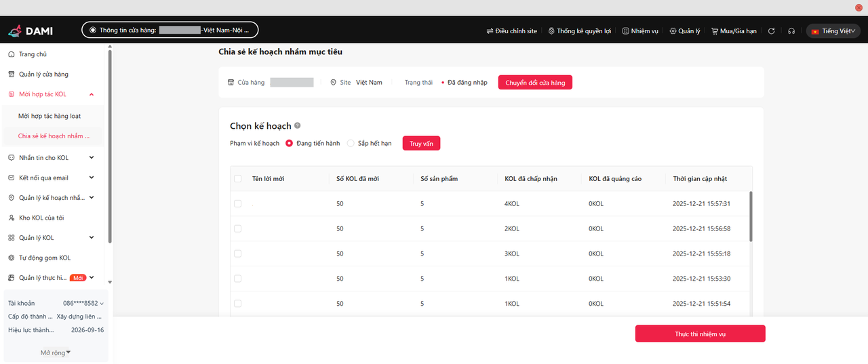Click the Truy vấn query button
Screen dimensions: 868x364
421,144
